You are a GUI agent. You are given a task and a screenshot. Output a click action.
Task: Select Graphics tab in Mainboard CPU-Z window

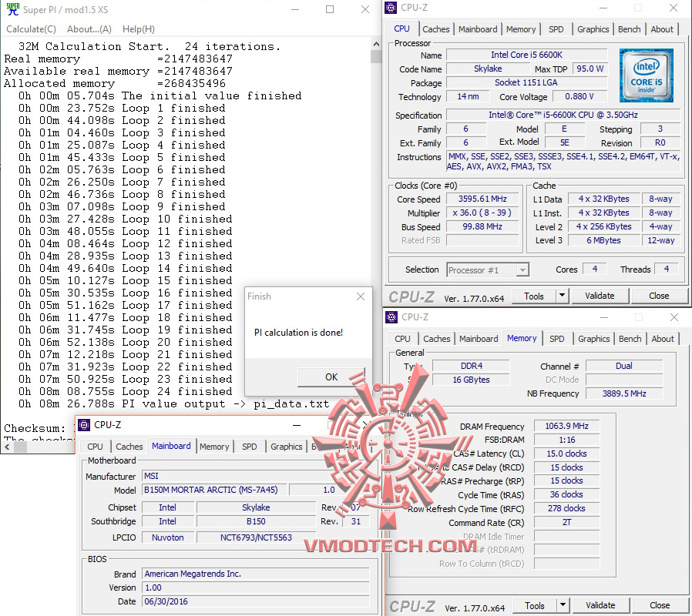287,447
